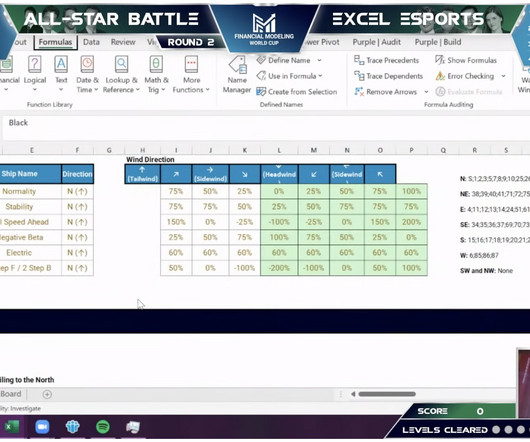Viewport: 530px width, 442px height.
Task: Select the SW and NW: None text
Action: pyautogui.click(x=486, y=271)
